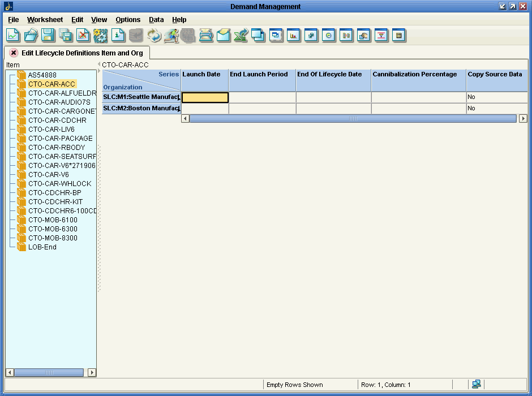Click the Save As double-disk icon
The height and width of the screenshot is (396, 532).
tap(66, 35)
